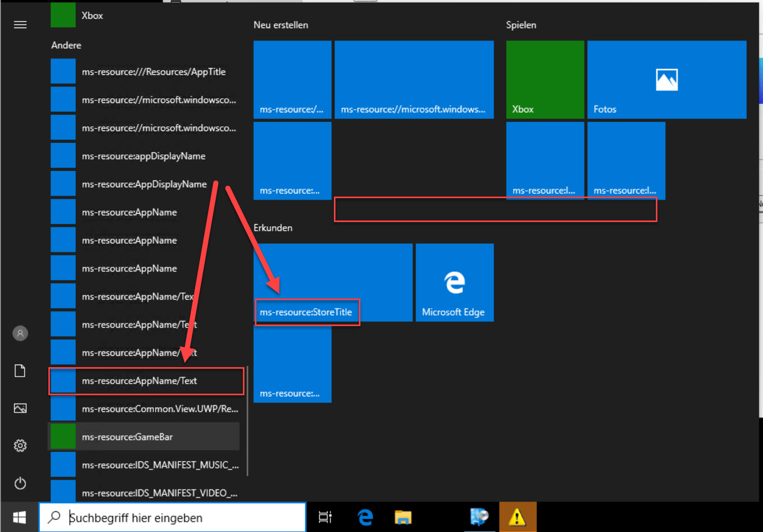Open 'ms-resource:GameBar' list entry
Screen dimensions: 763x532
click(x=145, y=437)
